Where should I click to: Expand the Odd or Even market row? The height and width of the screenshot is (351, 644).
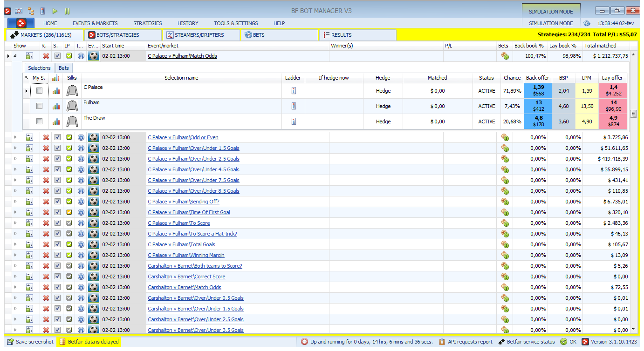click(x=15, y=137)
